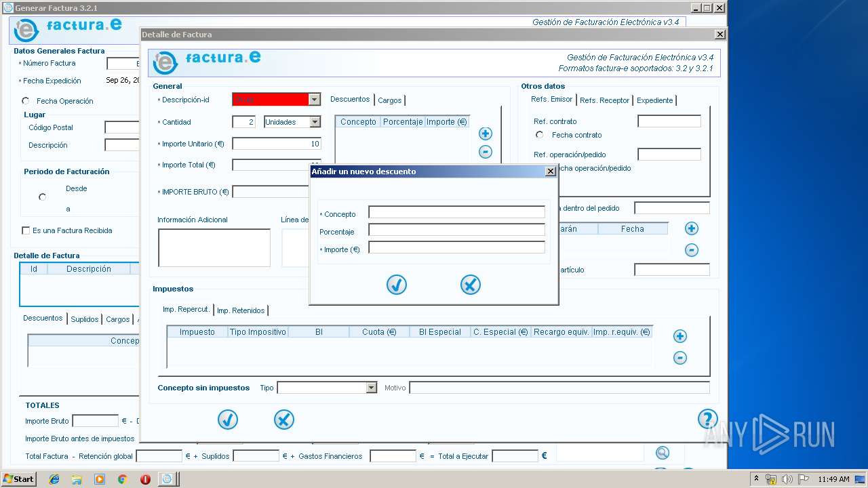Image resolution: width=868 pixels, height=488 pixels.
Task: Open the Opera icon in the taskbar
Action: [145, 479]
